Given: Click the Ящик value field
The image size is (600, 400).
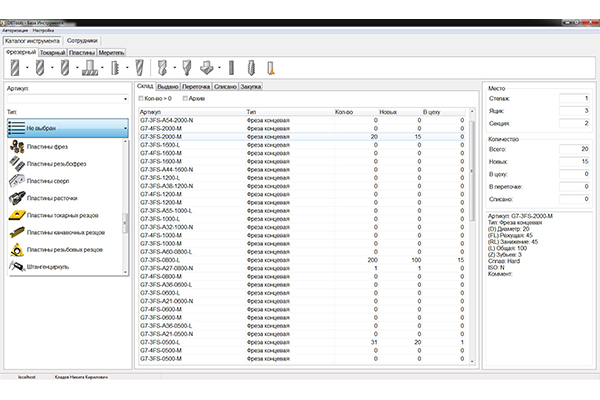Looking at the screenshot, I should [574, 111].
